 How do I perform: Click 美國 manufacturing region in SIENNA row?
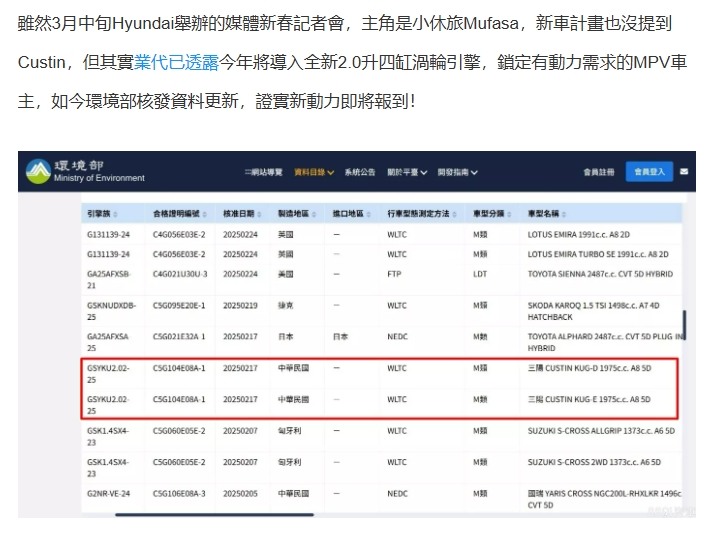click(x=286, y=274)
